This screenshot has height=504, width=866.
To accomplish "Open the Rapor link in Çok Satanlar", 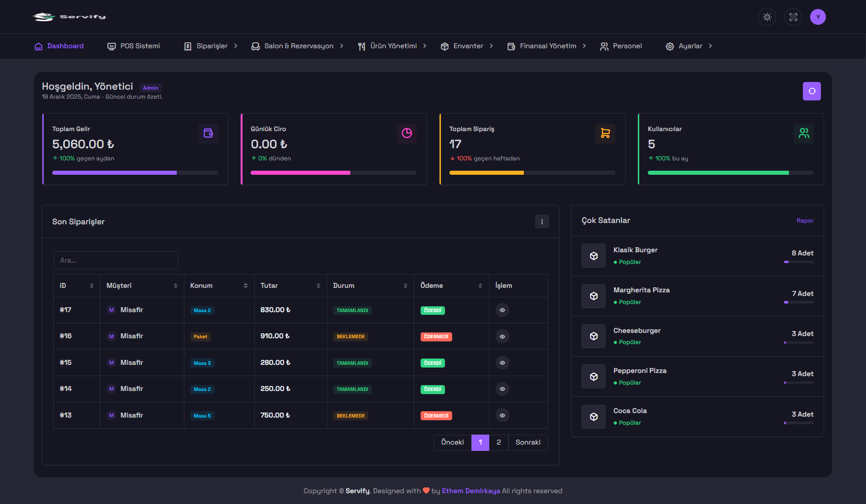I will pos(805,221).
